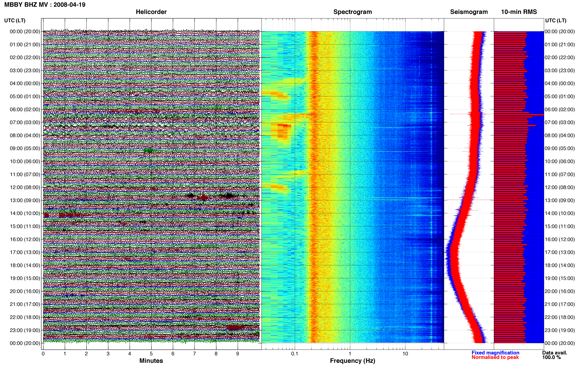Screen dimensions: 588x368
Task: Click the plot title "MBBY BHZ MV : 2008-04-19"
Action: tap(45, 5)
